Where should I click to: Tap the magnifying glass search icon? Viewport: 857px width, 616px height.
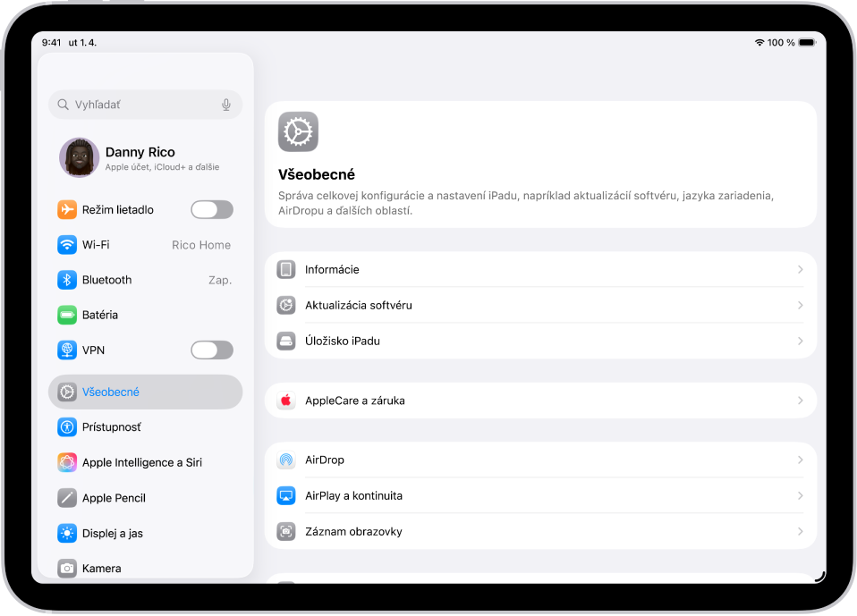coord(64,105)
